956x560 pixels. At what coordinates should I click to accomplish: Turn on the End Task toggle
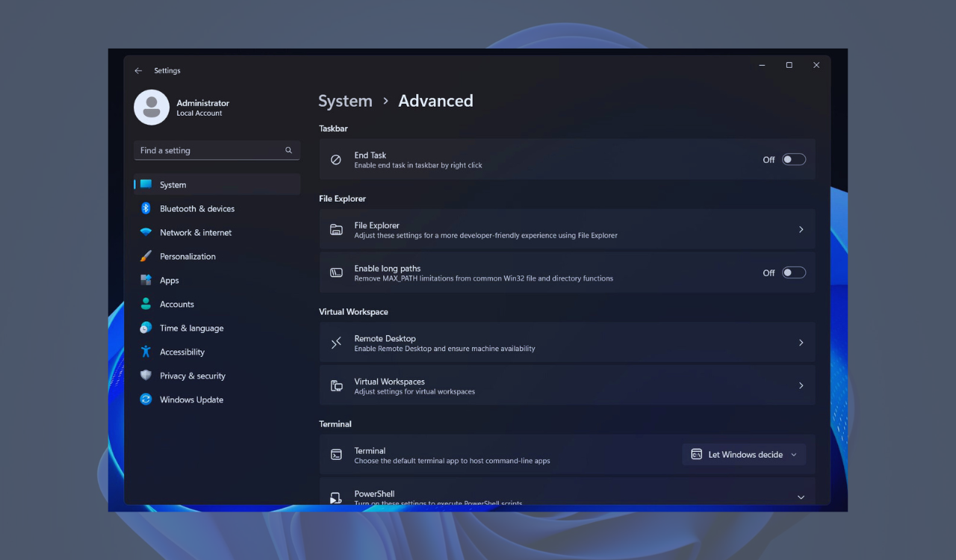(794, 159)
